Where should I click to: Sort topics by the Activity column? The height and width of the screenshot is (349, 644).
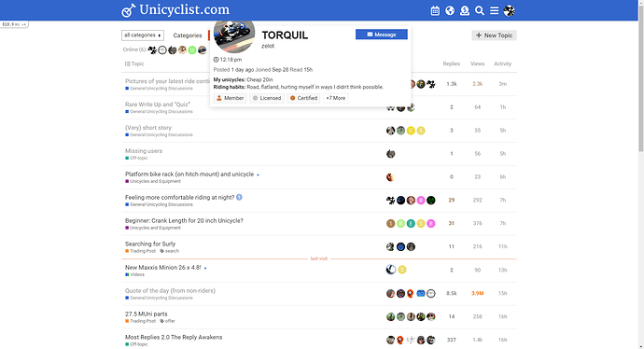click(x=503, y=63)
